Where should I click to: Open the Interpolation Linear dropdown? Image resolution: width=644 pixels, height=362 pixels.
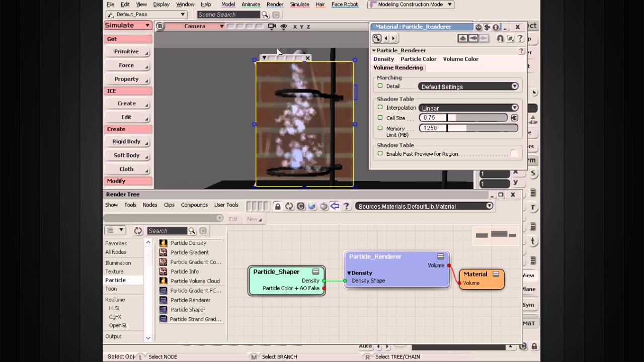click(x=468, y=108)
